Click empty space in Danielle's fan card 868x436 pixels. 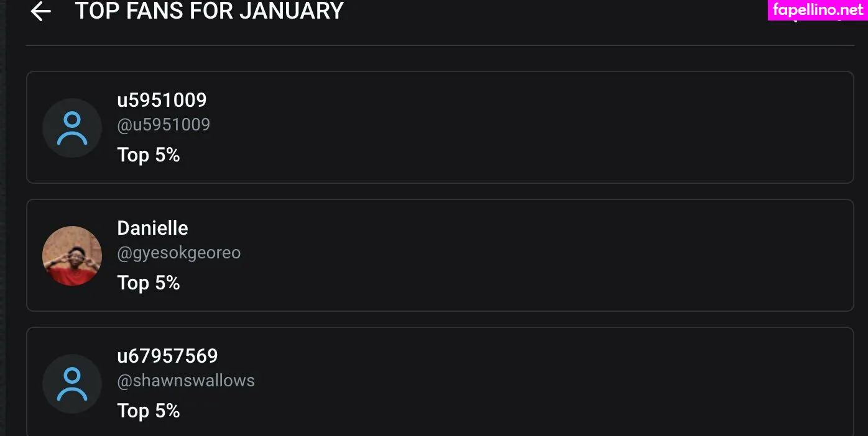click(x=497, y=256)
